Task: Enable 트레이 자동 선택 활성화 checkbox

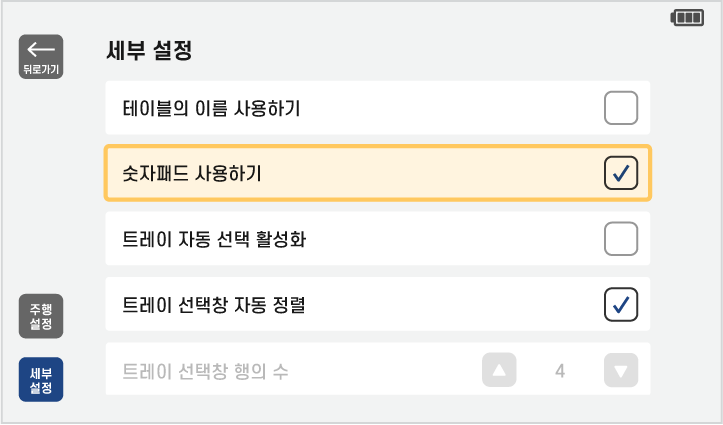Action: 621,239
